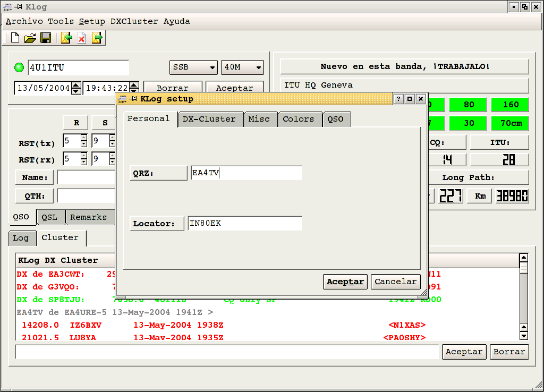Viewport: 544px width, 392px height.
Task: Click the Borrar button next to time
Action: (173, 87)
